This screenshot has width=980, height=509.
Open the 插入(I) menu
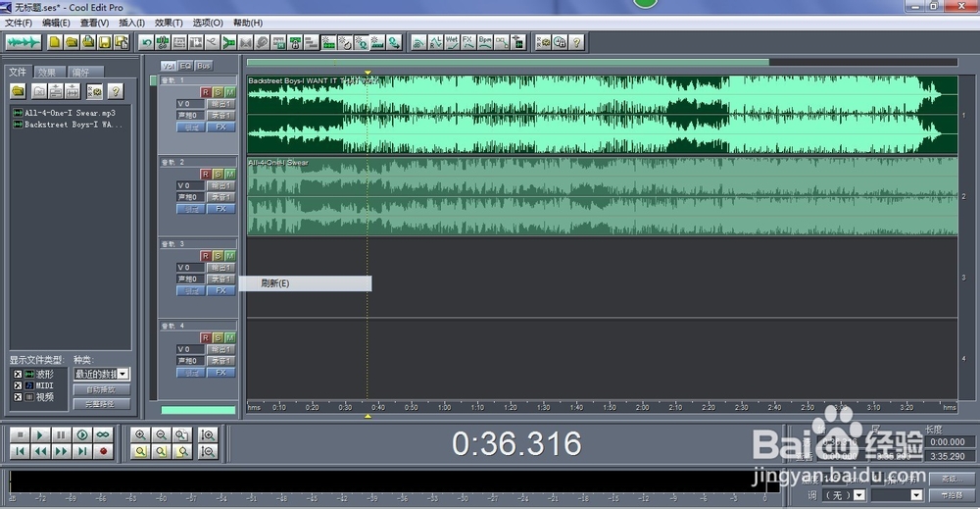(x=132, y=23)
